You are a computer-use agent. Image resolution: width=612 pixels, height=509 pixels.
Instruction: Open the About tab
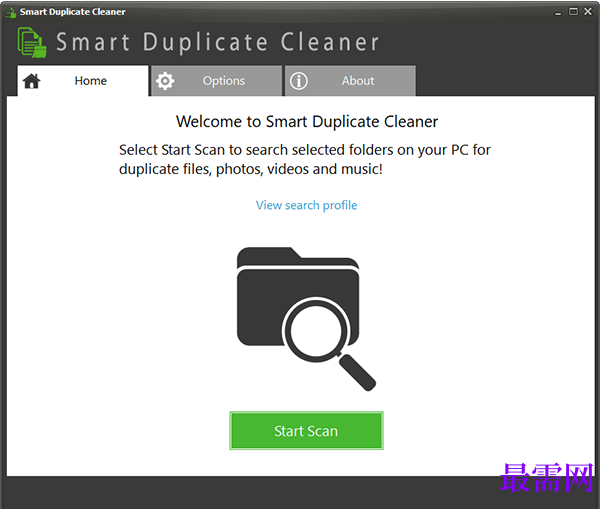pos(350,81)
